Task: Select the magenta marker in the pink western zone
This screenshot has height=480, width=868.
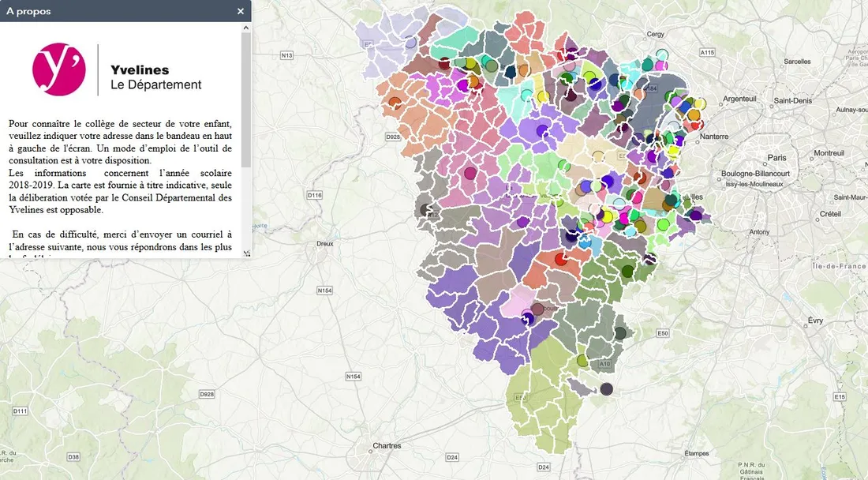Action: (x=470, y=173)
